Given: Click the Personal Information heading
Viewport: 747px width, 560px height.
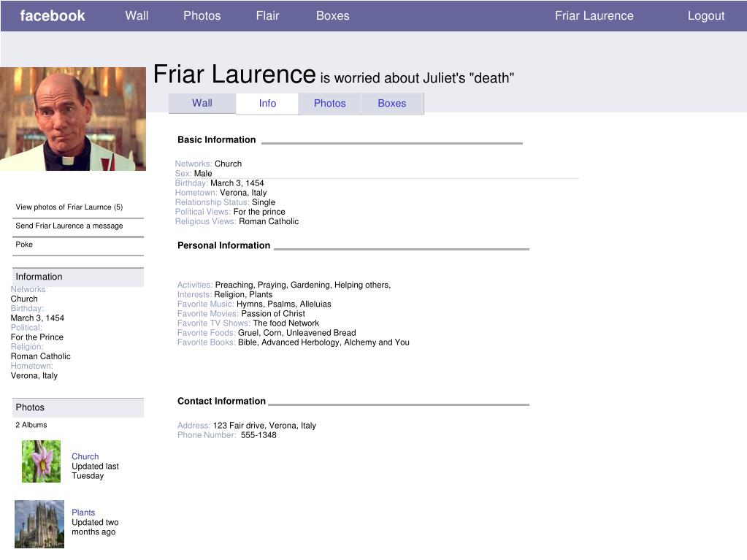Looking at the screenshot, I should click(x=224, y=245).
